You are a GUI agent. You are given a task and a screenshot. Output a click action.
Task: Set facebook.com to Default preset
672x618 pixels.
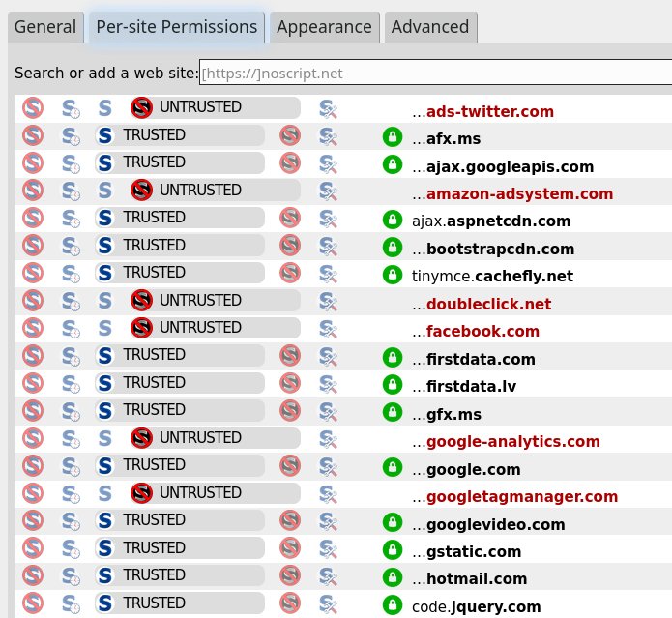point(33,328)
